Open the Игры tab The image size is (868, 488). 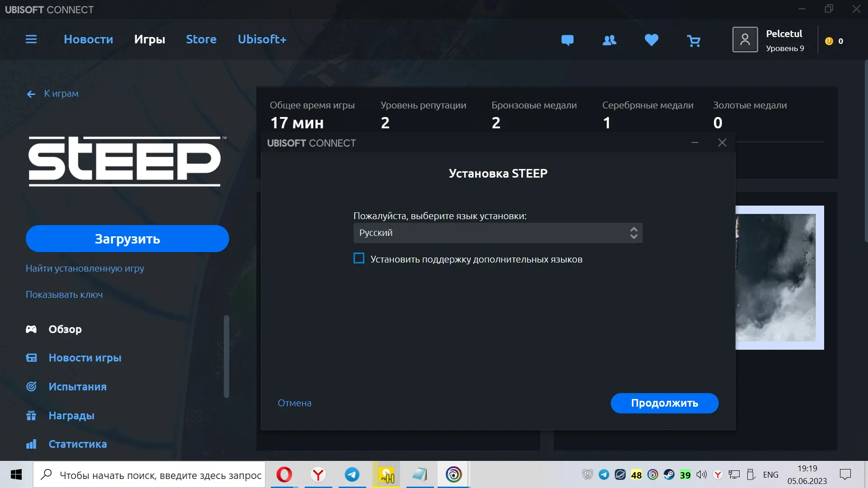pyautogui.click(x=150, y=39)
